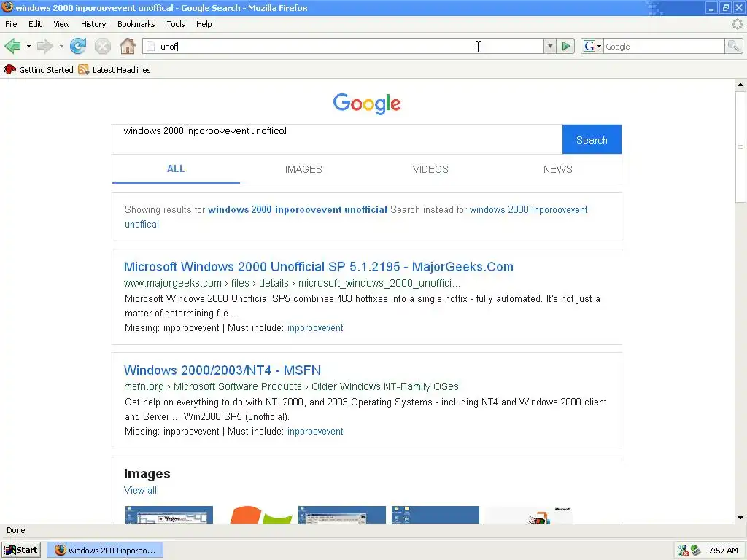Open the Tools menu

click(175, 24)
